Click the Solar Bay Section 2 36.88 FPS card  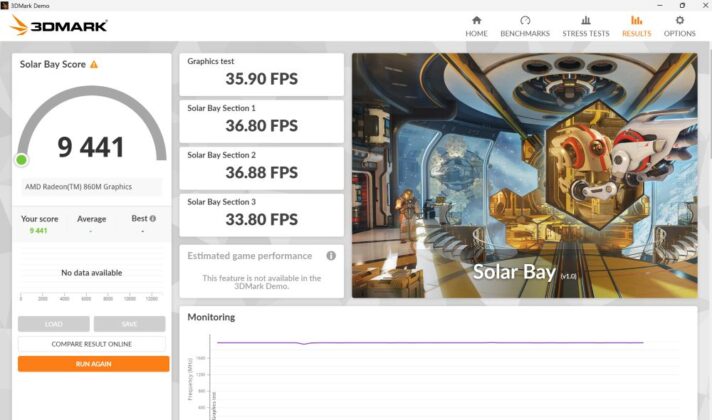(262, 168)
